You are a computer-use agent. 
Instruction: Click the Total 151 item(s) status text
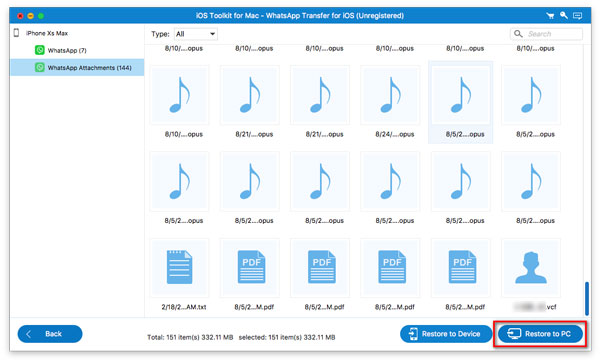(190, 337)
